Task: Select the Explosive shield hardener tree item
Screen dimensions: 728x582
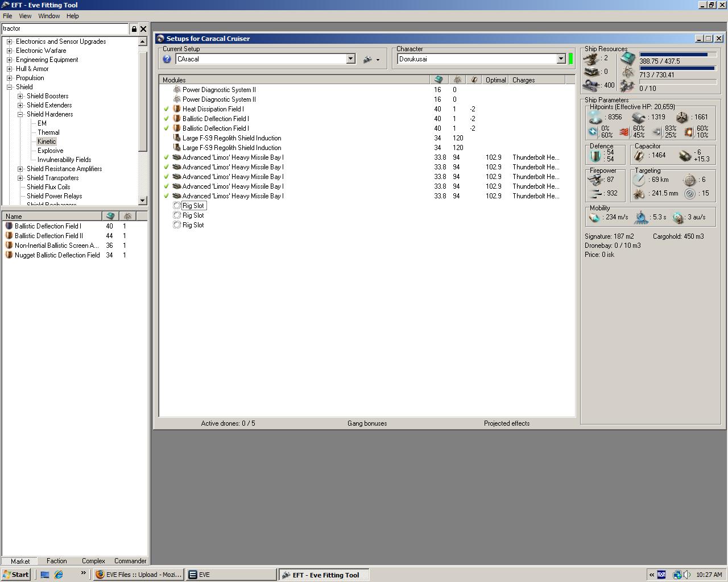Action: [x=50, y=151]
